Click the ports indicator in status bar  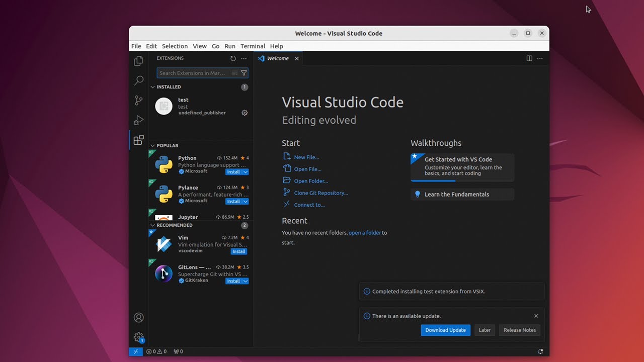(x=178, y=351)
